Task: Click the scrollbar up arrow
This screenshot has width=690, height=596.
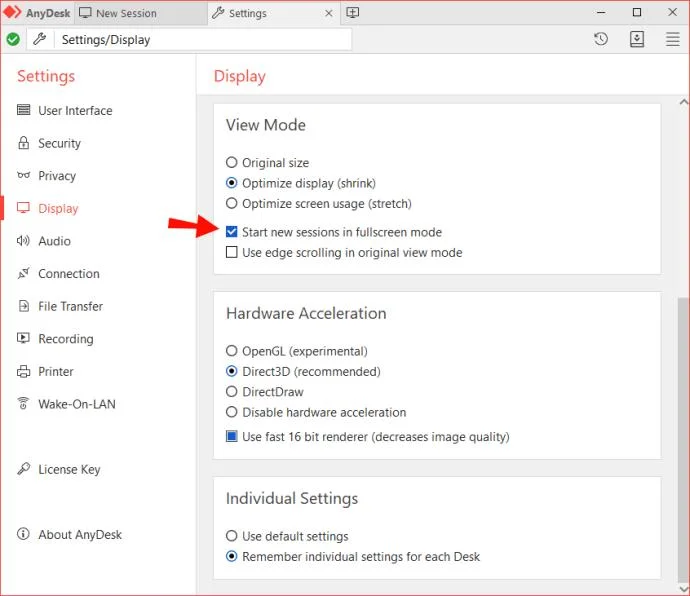Action: pyautogui.click(x=683, y=102)
